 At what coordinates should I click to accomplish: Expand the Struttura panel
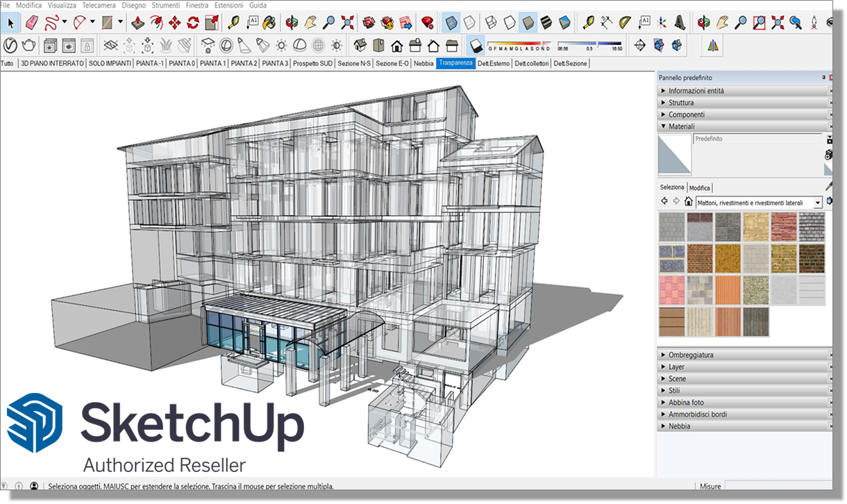click(x=746, y=103)
